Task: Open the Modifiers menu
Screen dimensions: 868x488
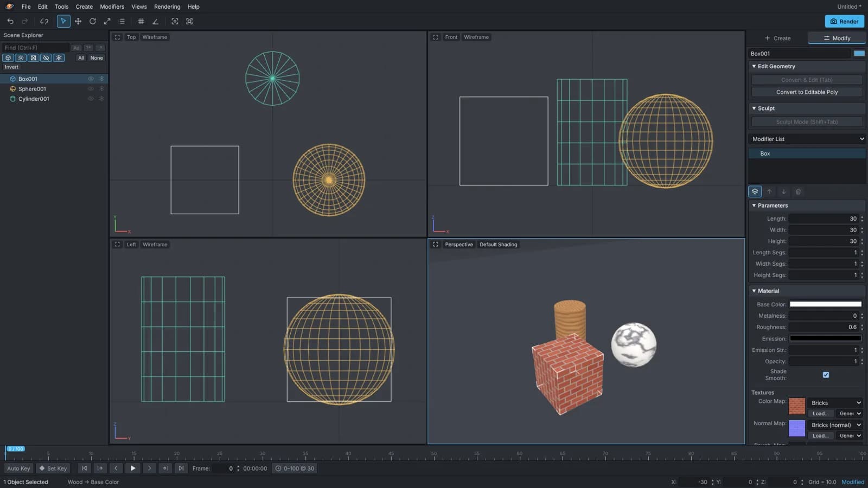Action: point(112,7)
